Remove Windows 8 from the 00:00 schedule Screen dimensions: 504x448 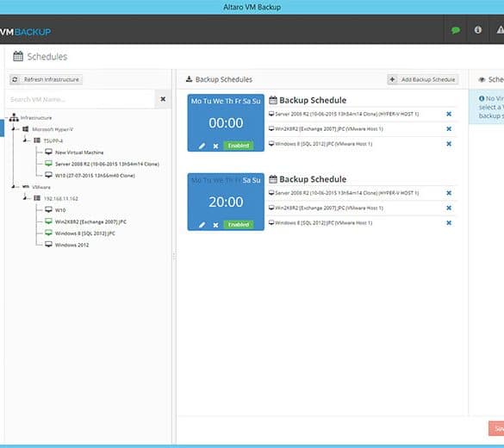click(x=449, y=144)
